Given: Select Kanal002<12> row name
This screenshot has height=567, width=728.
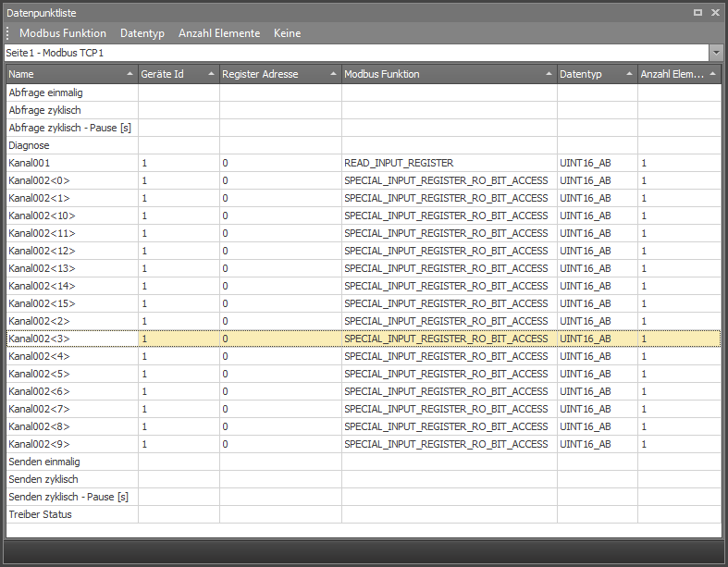Looking at the screenshot, I should click(72, 252).
